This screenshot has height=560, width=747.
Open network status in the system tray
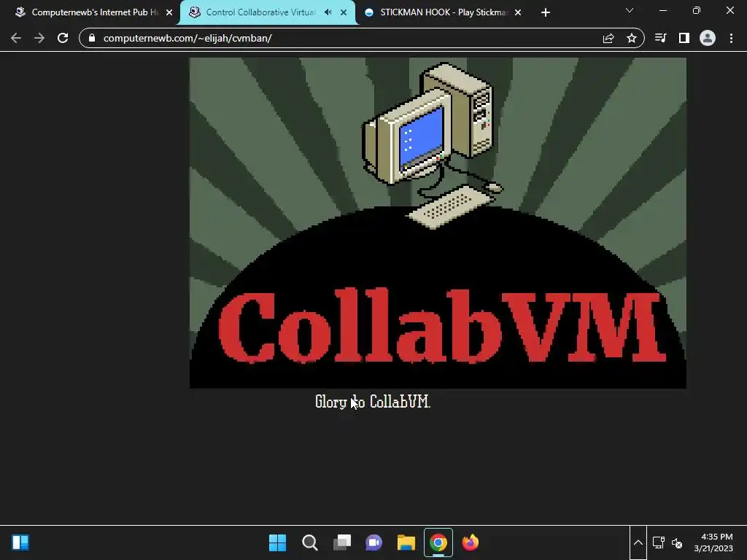659,542
